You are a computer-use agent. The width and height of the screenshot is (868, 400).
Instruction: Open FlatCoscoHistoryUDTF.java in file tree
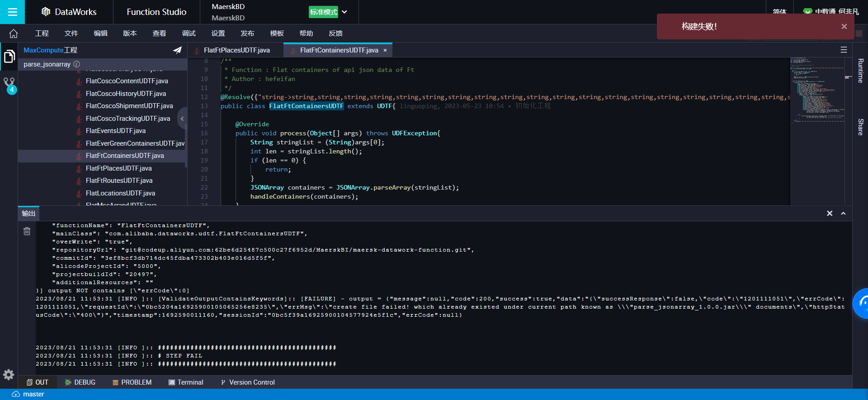click(x=126, y=94)
